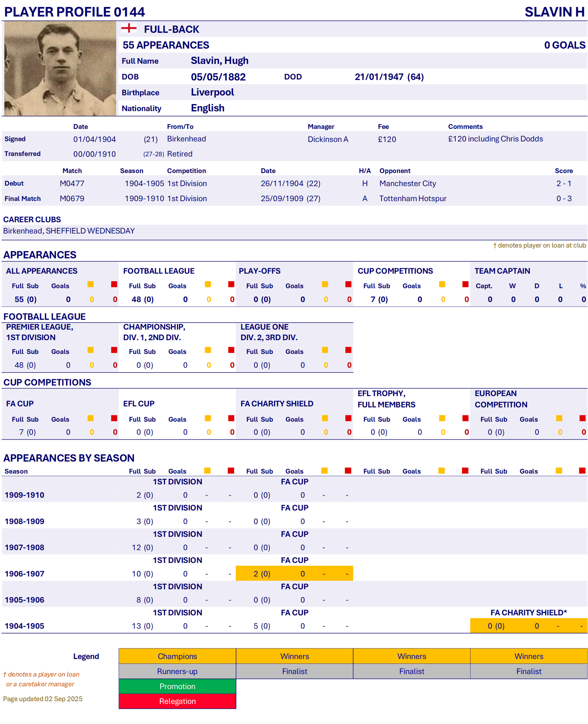Click Hugh Slavin's player photo
588x724 pixels.
pos(60,68)
